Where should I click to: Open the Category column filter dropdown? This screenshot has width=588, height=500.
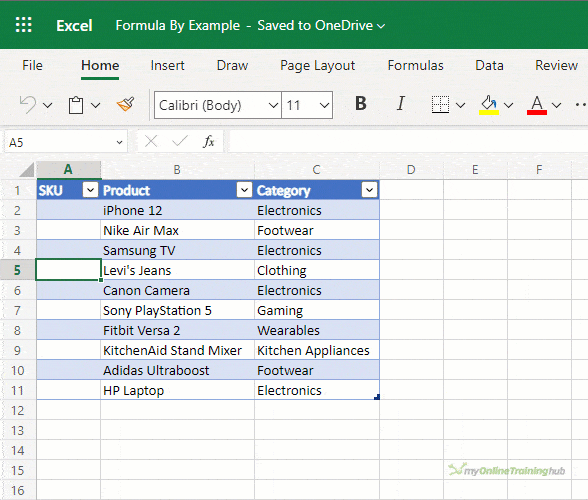point(369,190)
